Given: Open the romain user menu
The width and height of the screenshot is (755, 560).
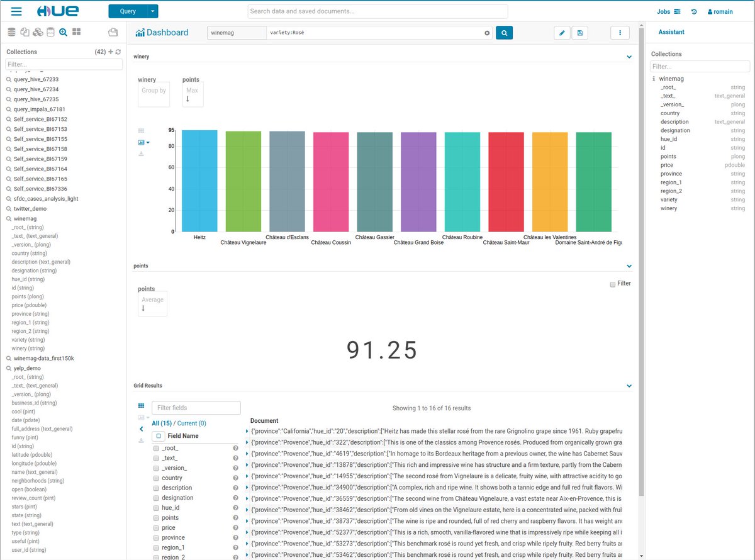Looking at the screenshot, I should pyautogui.click(x=720, y=11).
